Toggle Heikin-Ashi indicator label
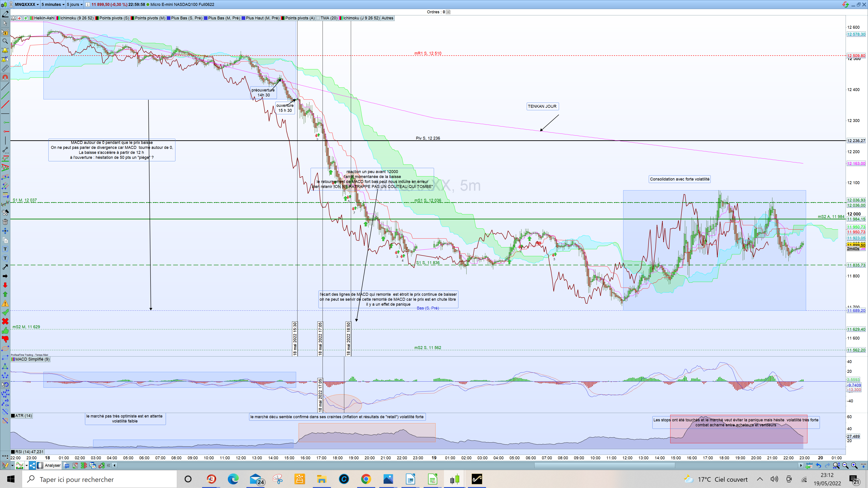This screenshot has height=488, width=868. coord(44,18)
